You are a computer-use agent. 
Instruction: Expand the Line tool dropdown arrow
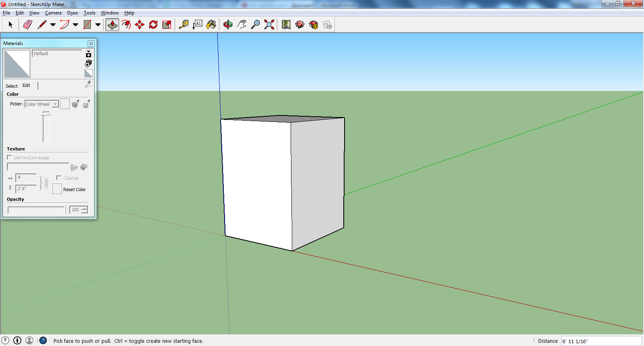[x=53, y=25]
